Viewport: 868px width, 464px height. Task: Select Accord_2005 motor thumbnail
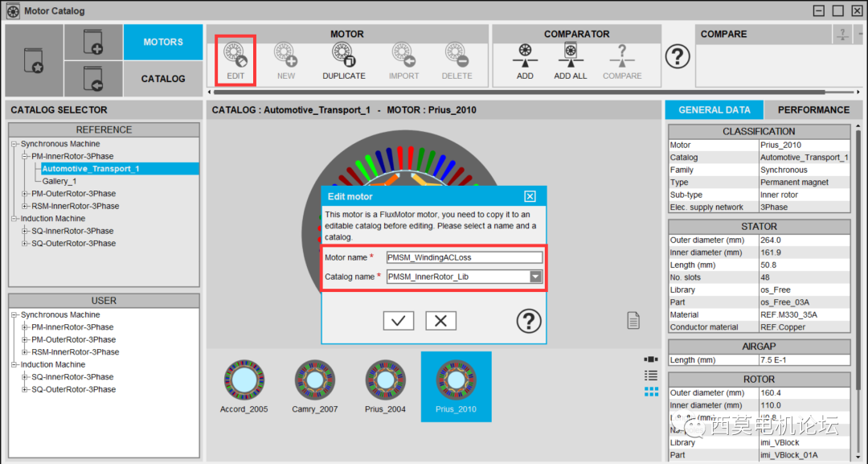coord(244,387)
